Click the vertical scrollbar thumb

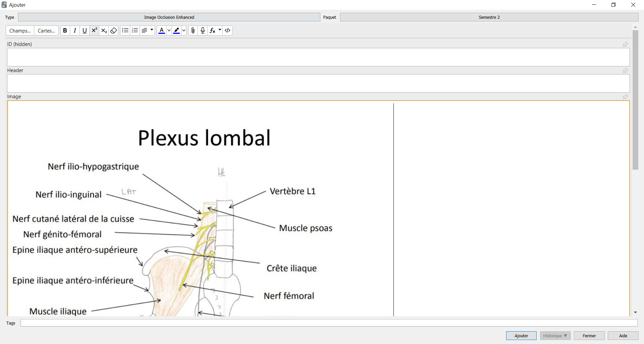point(635,100)
